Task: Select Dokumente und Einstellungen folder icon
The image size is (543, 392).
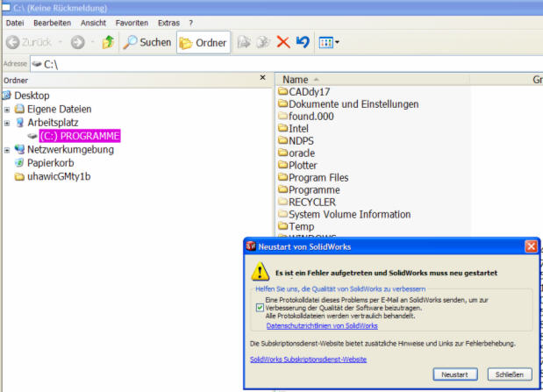Action: click(x=283, y=103)
